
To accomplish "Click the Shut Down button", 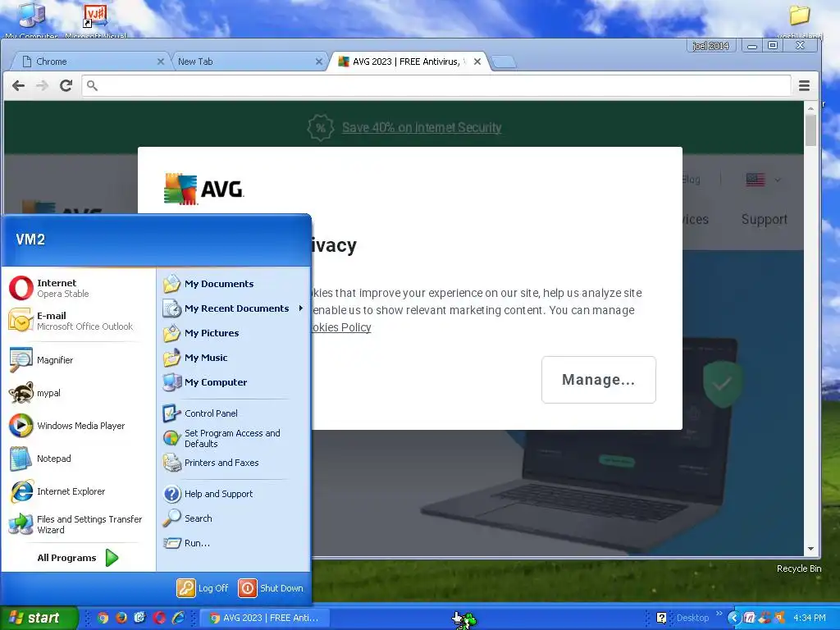I will click(x=271, y=588).
